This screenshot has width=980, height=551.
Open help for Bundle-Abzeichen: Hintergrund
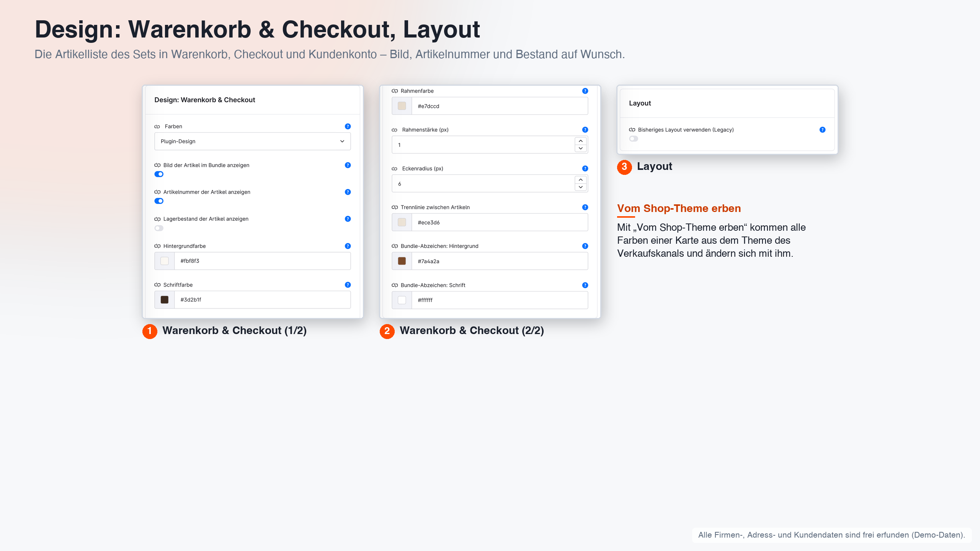click(x=585, y=246)
